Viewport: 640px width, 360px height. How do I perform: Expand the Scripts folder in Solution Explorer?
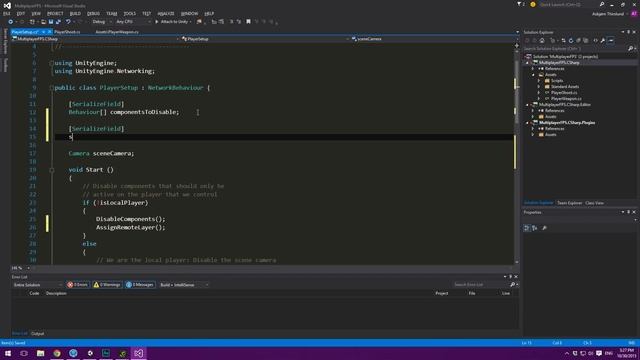539,81
